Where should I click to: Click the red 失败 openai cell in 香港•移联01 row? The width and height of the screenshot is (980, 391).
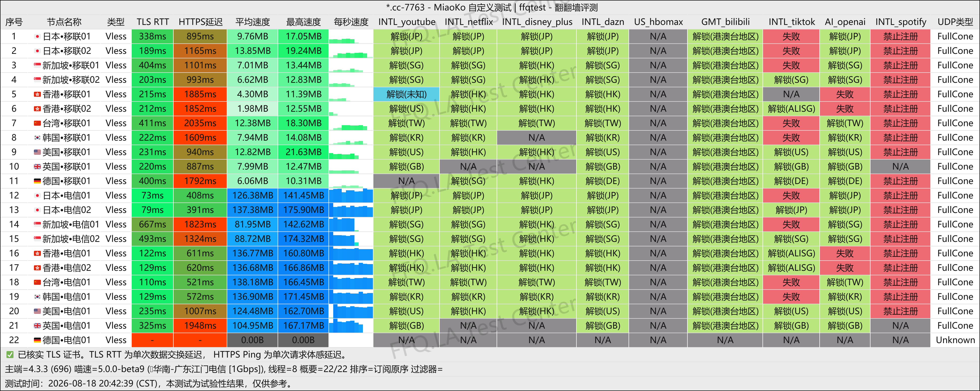coord(845,94)
